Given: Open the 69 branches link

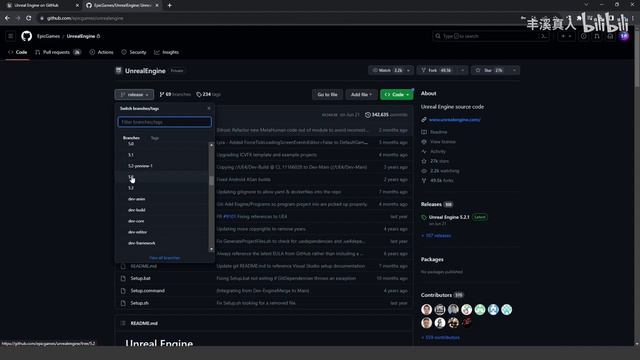Looking at the screenshot, I should [175, 94].
